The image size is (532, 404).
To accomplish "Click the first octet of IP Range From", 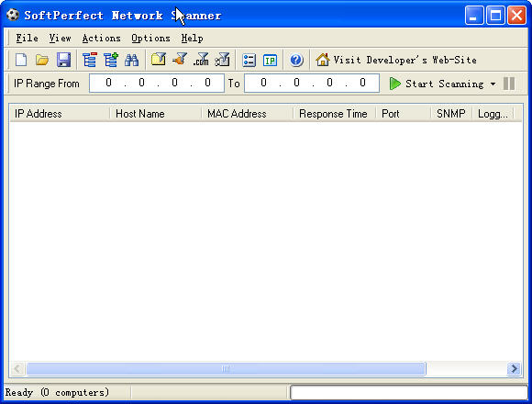I will 108,83.
